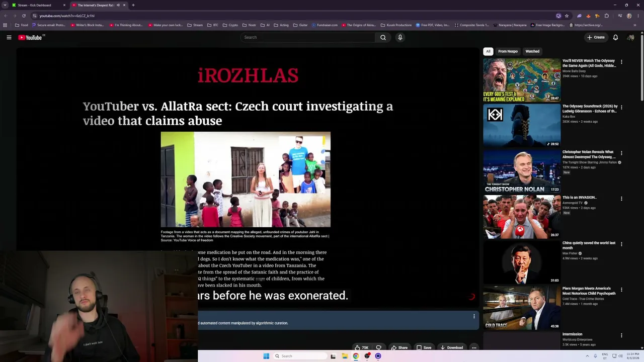The image size is (644, 362).
Task: Open Chrome from the taskbar
Action: point(356,356)
